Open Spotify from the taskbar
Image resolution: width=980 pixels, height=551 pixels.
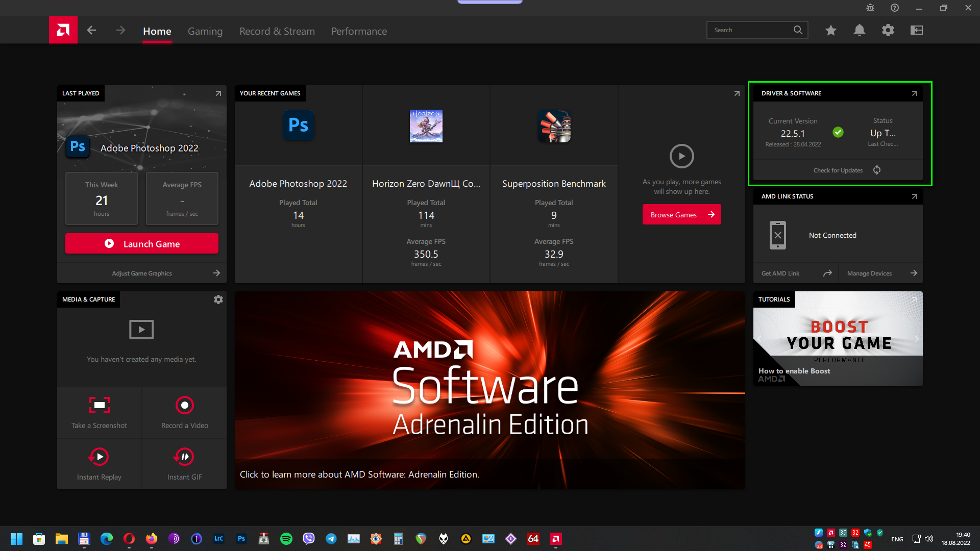(x=286, y=539)
